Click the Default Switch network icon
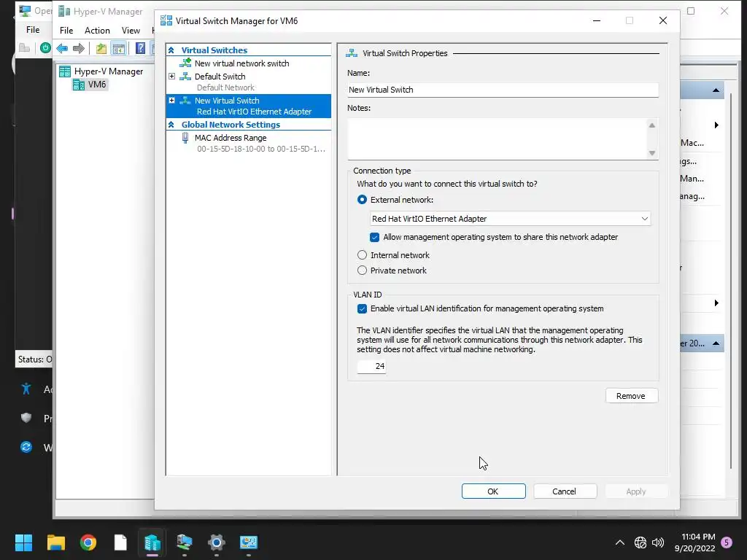This screenshot has width=747, height=560. click(185, 77)
